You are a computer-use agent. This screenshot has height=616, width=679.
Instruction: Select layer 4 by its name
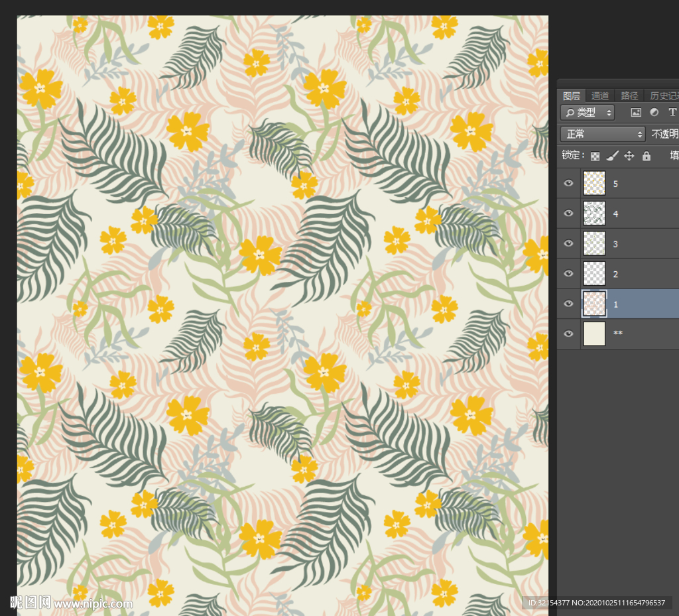[615, 214]
